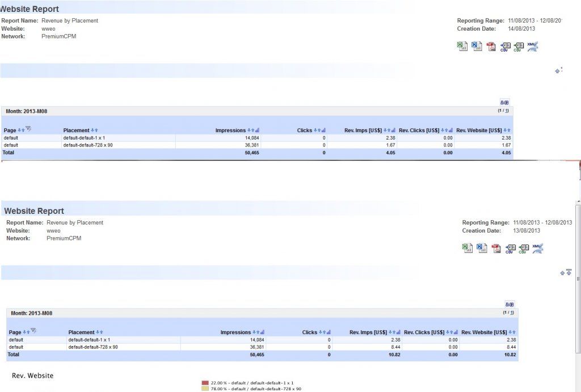Open Page column filter in bottom table

pyautogui.click(x=33, y=331)
